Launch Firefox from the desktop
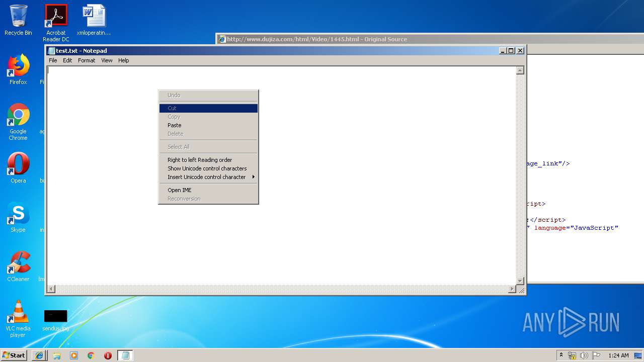The image size is (644, 362). pos(18,69)
